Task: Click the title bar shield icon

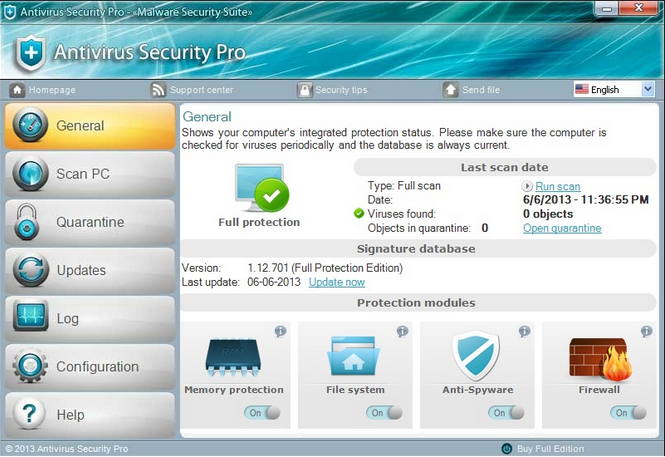Action: pyautogui.click(x=10, y=12)
